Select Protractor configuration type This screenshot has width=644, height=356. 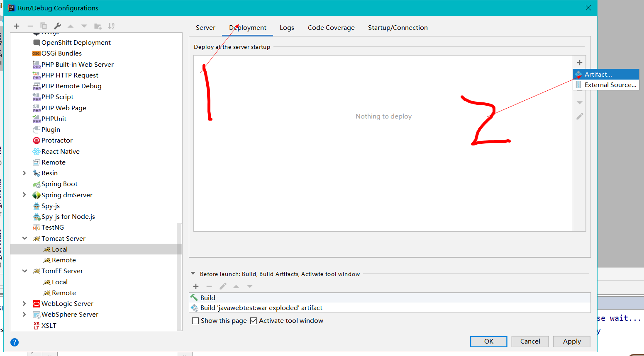point(52,140)
